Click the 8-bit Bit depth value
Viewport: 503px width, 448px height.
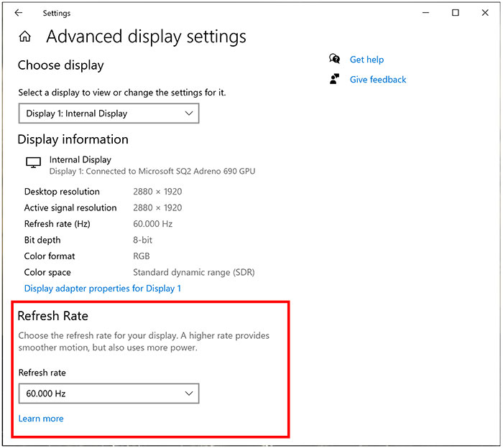[143, 240]
